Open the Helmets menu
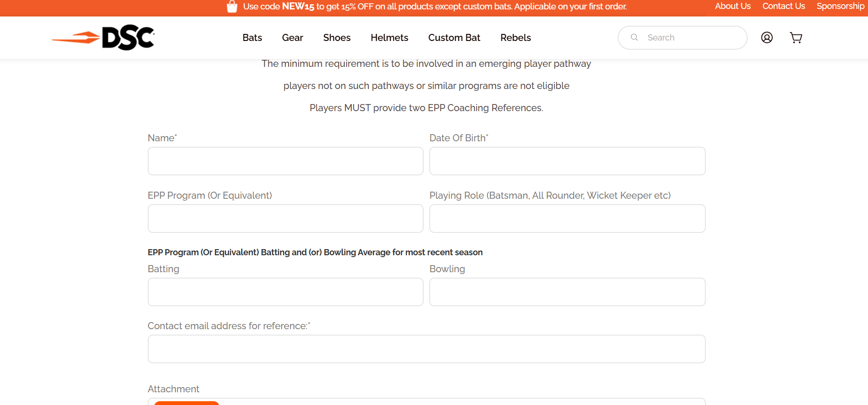The width and height of the screenshot is (868, 405). (x=389, y=38)
